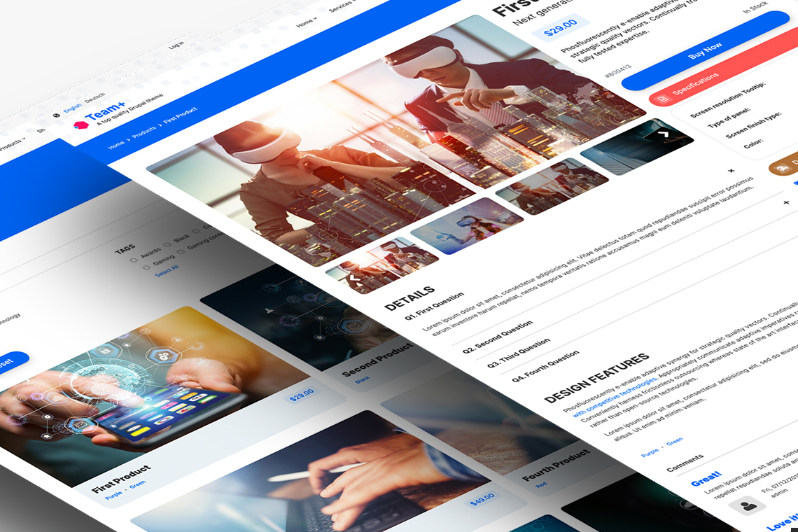Image resolution: width=798 pixels, height=532 pixels.
Task: Check the Awards tag checkbox
Action: coord(134,260)
